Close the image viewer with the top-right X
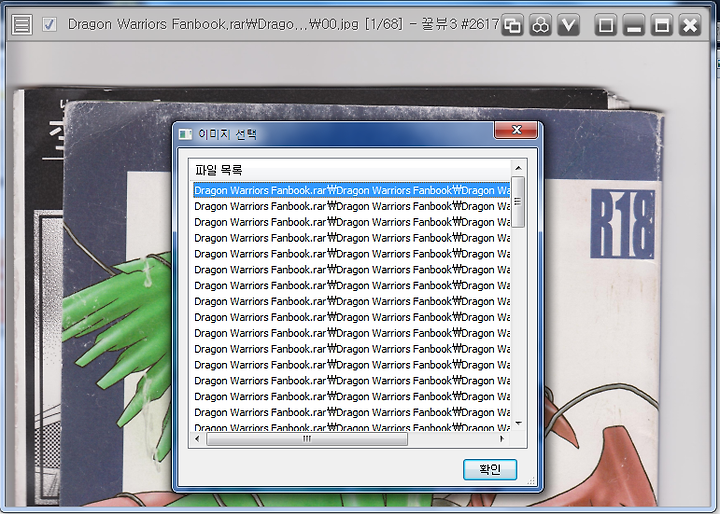The height and width of the screenshot is (514, 720). pyautogui.click(x=690, y=25)
